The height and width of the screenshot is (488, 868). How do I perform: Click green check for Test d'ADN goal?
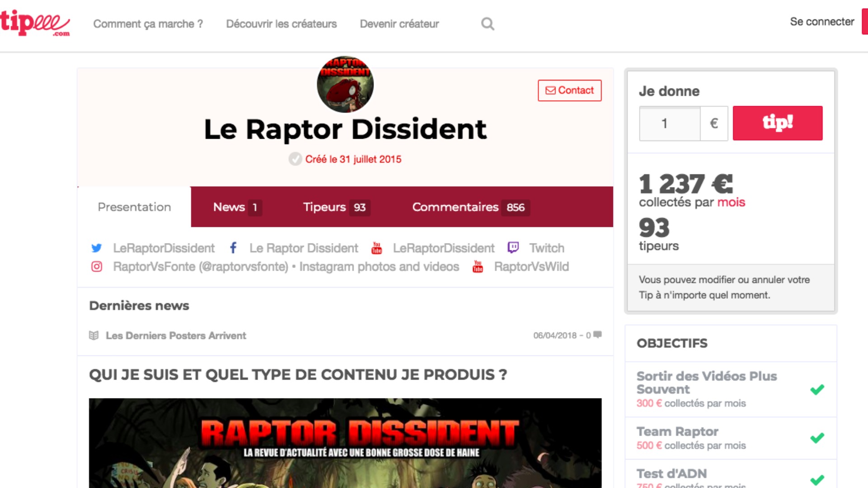coord(817,479)
